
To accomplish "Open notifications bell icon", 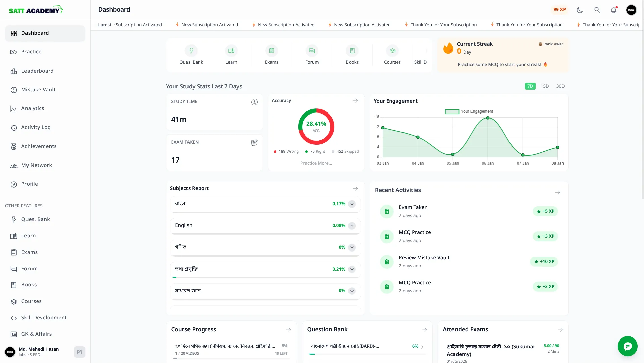I will [614, 10].
